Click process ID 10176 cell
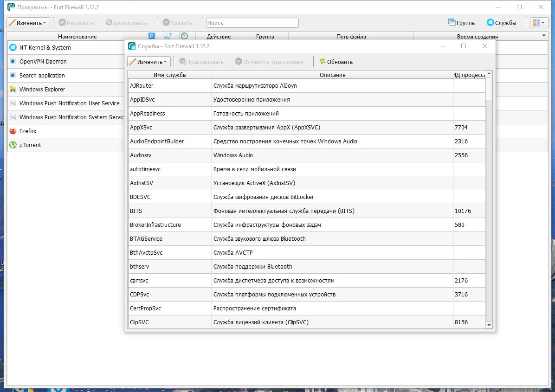The height and width of the screenshot is (392, 555). [x=469, y=211]
